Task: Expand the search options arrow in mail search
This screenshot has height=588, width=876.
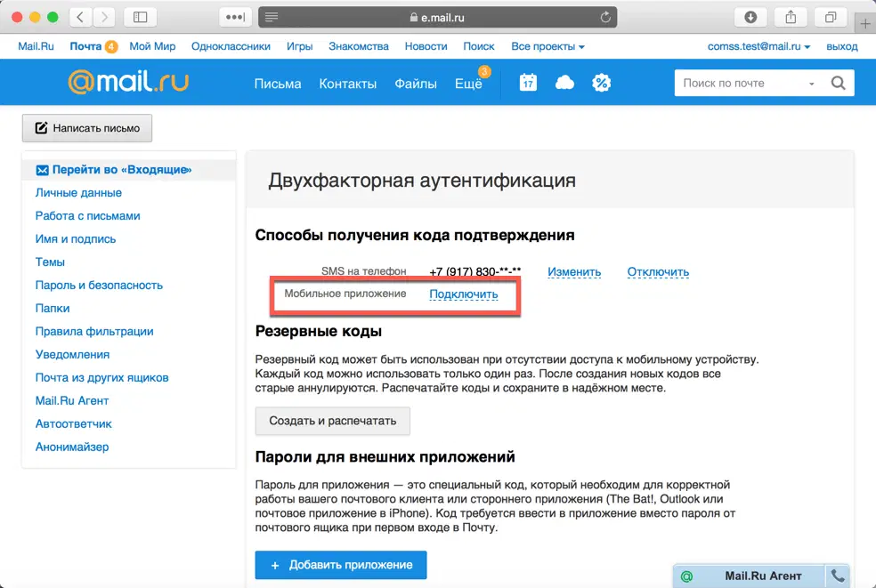Action: pyautogui.click(x=811, y=84)
